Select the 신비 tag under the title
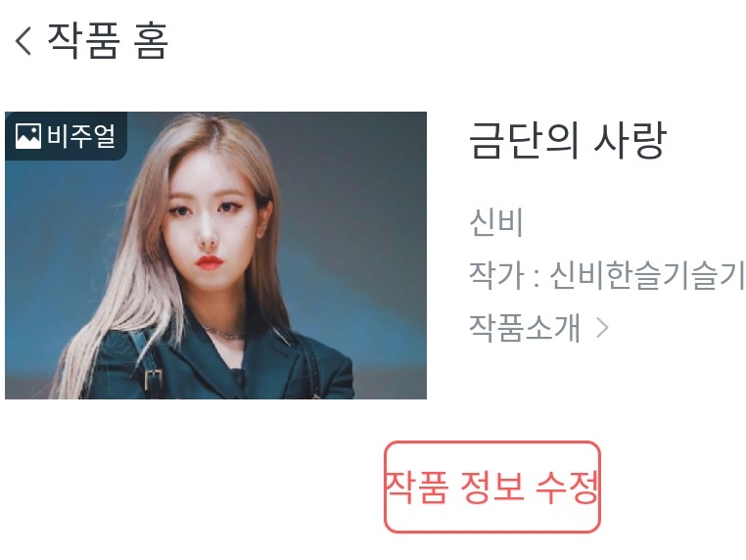 pyautogui.click(x=496, y=222)
